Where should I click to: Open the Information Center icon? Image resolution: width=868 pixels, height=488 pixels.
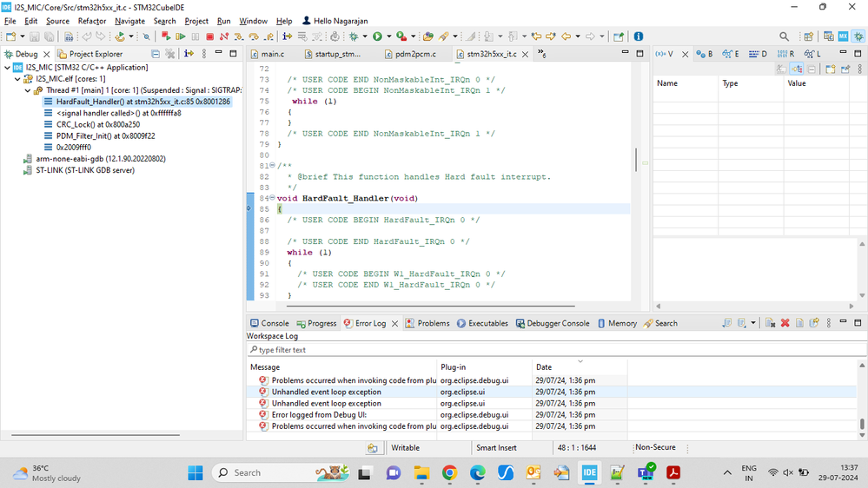(639, 36)
